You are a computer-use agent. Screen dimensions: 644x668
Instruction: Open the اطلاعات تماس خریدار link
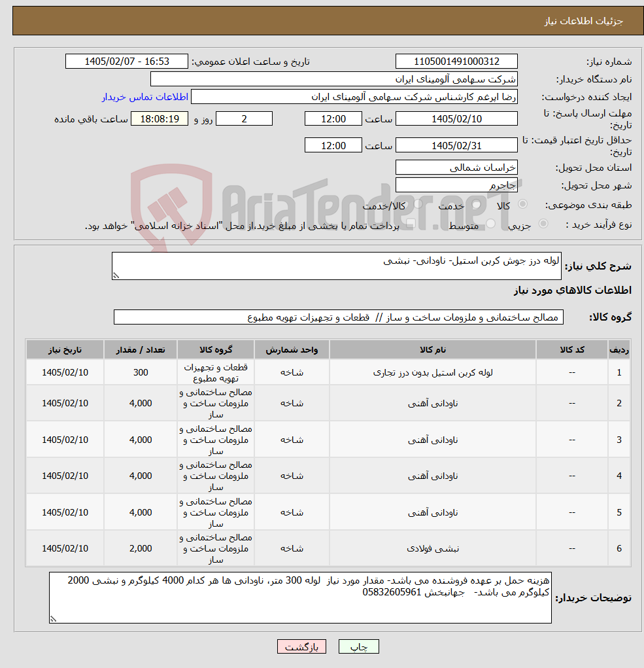click(144, 97)
